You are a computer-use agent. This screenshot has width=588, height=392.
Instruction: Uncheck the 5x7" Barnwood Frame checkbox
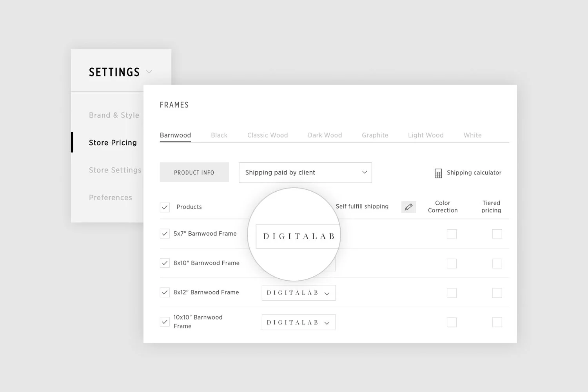[x=165, y=234]
